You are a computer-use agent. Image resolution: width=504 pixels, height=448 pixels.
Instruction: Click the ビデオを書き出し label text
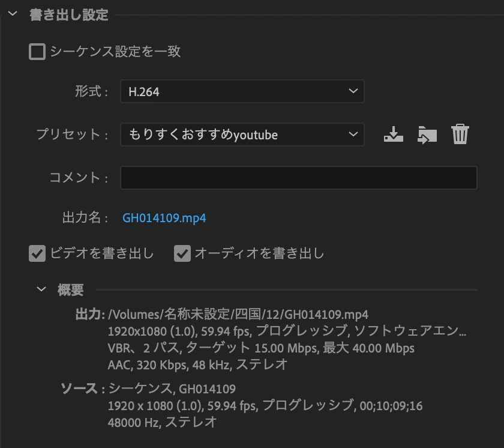click(102, 253)
